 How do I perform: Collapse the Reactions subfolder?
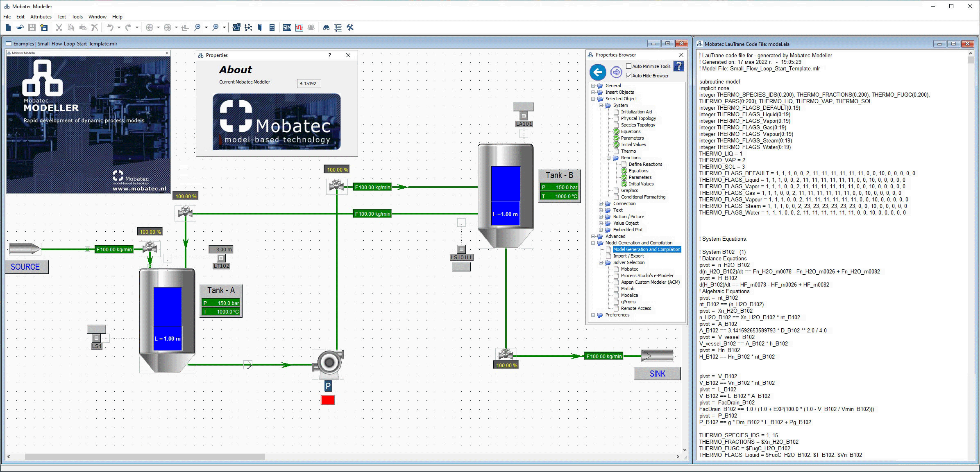click(x=609, y=158)
